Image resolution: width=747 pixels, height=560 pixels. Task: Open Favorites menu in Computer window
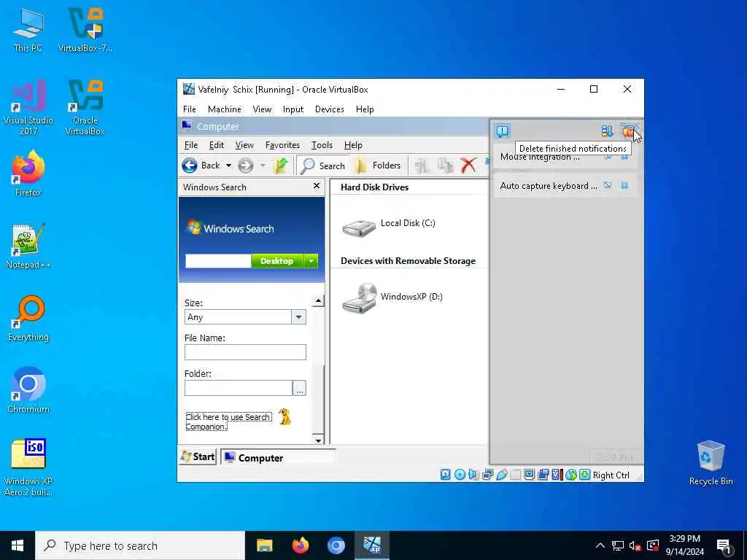[282, 145]
